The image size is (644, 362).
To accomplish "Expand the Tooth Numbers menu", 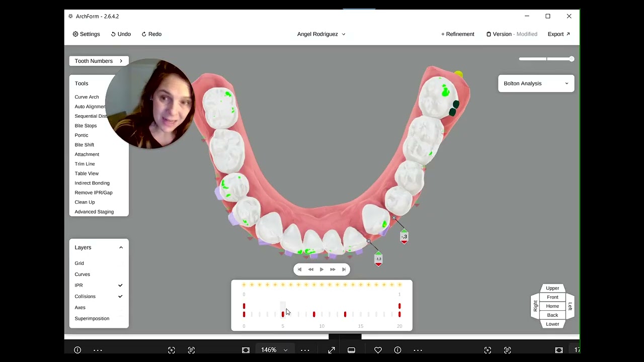I will (99, 61).
